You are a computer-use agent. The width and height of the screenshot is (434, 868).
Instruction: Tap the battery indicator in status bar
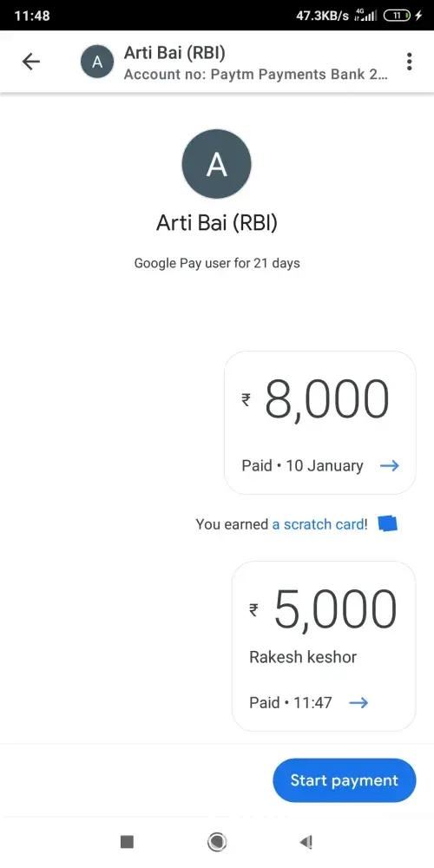point(397,16)
